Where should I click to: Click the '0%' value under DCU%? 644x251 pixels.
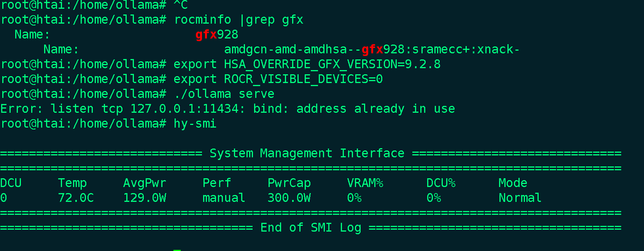pyautogui.click(x=434, y=198)
